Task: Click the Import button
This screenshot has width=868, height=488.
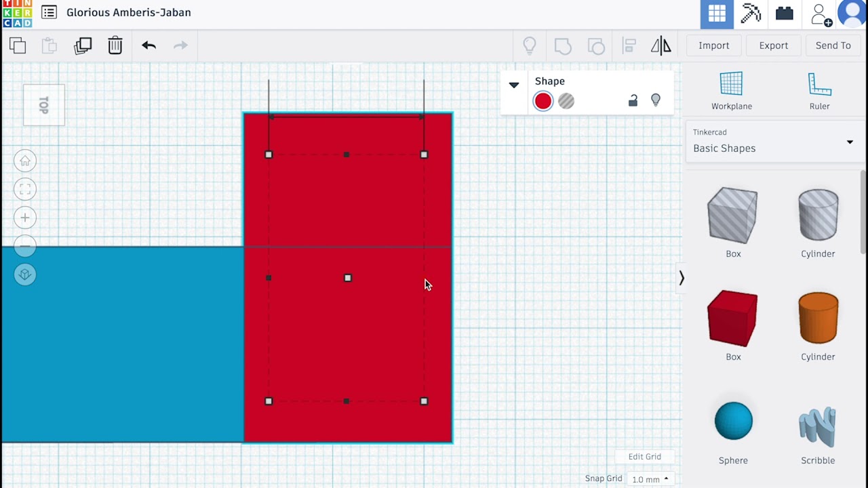Action: click(714, 45)
